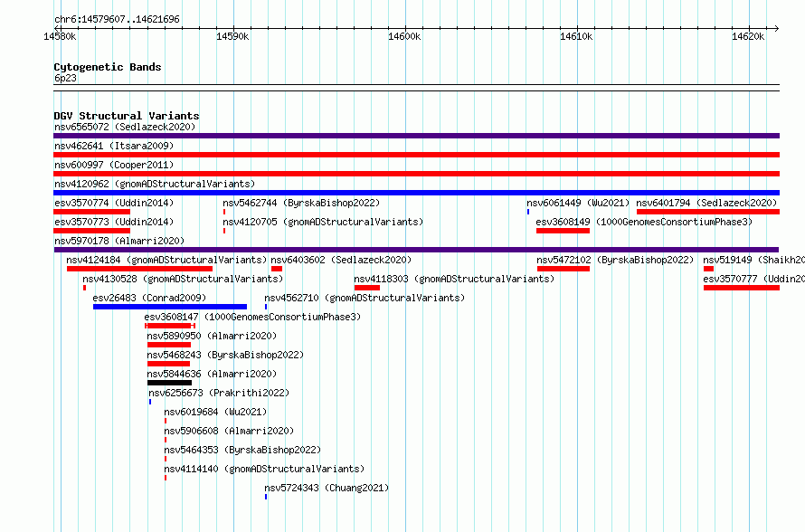Select the purple nsv5970178 variant bar

click(416, 250)
